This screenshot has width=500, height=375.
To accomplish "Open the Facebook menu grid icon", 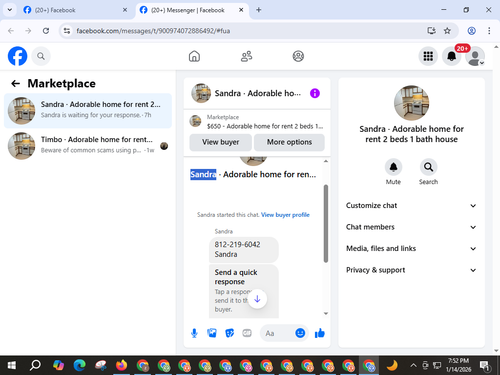I will (428, 56).
